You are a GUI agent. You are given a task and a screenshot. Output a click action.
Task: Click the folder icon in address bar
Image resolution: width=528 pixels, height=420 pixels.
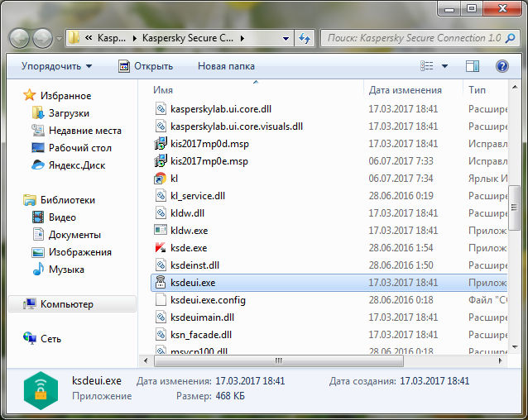(x=74, y=38)
